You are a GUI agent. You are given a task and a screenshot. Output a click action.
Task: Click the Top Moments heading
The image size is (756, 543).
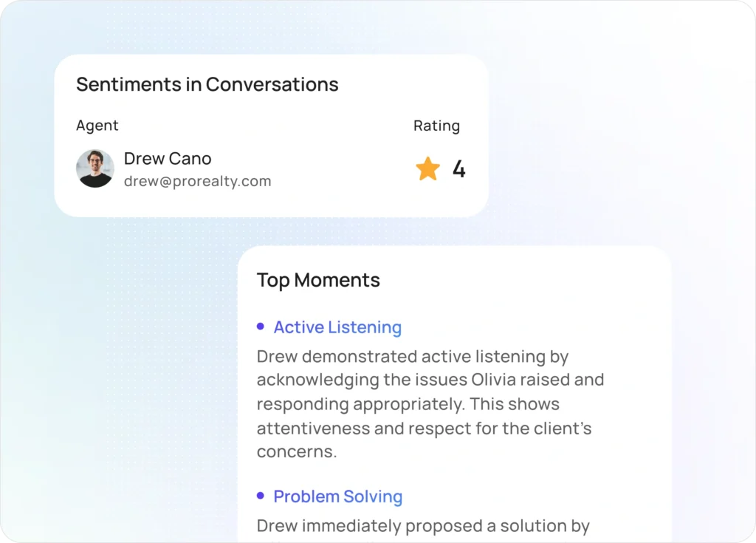point(318,280)
